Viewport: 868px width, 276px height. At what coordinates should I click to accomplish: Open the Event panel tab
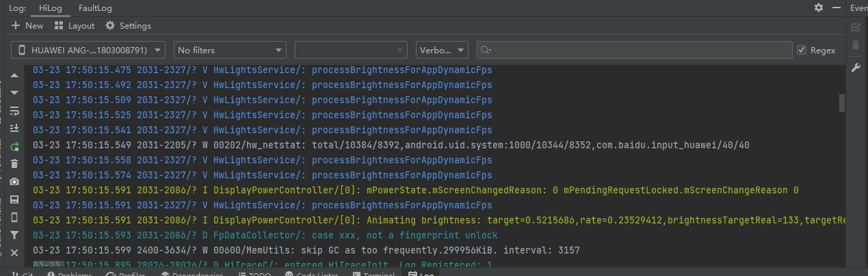click(859, 8)
